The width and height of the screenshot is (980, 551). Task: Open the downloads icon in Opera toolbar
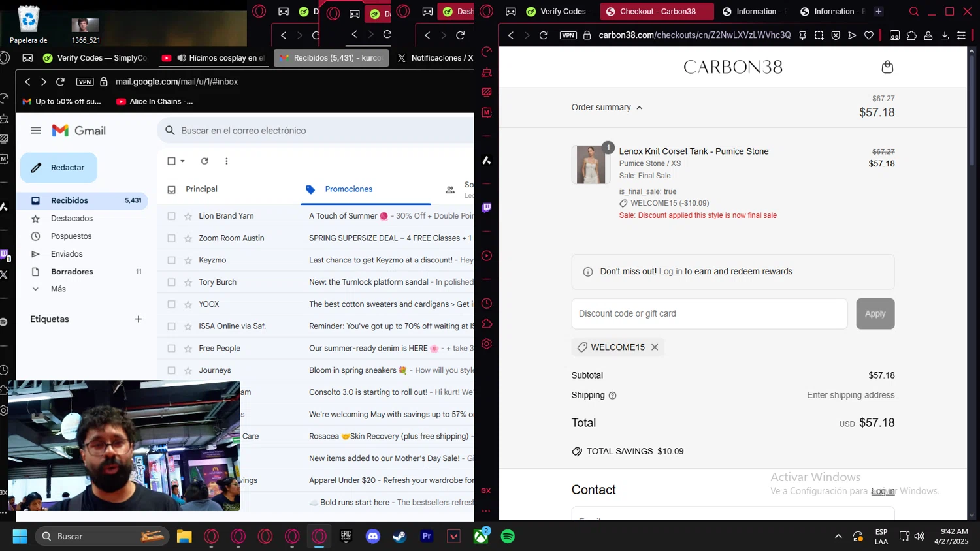click(944, 35)
